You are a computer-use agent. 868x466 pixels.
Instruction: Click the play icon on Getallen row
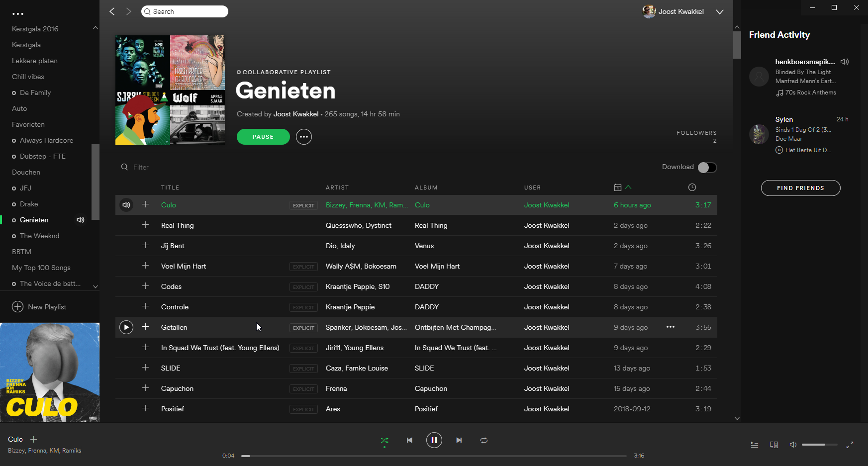pyautogui.click(x=126, y=327)
